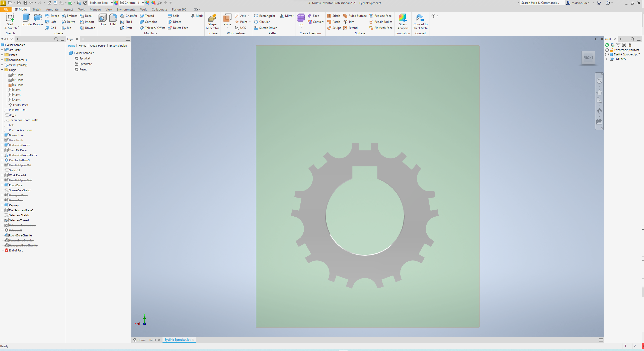Open the Hole tool
Screen dimensions: 644x351
tap(102, 20)
